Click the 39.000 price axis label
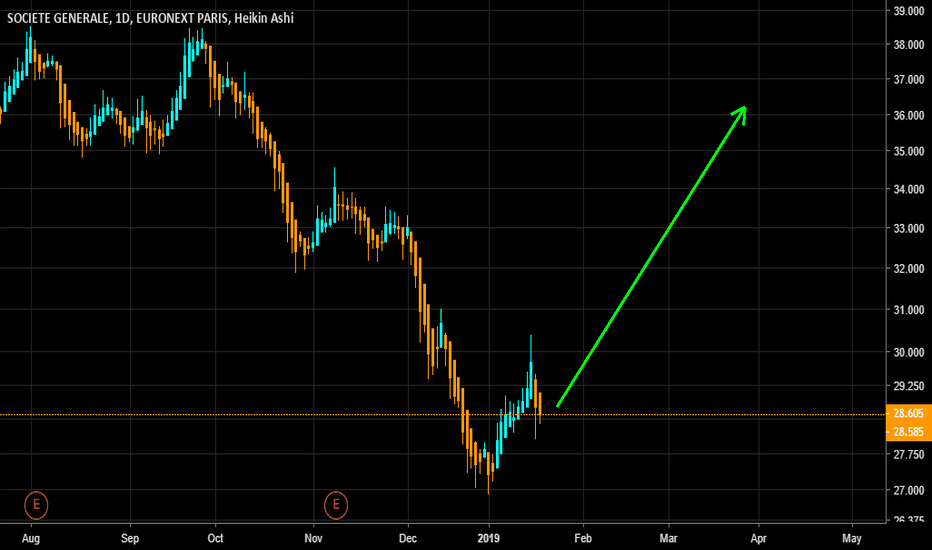 (x=909, y=11)
